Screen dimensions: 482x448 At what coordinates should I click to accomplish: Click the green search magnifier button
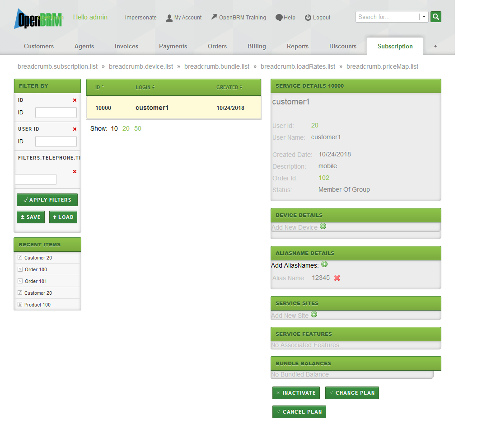point(435,17)
